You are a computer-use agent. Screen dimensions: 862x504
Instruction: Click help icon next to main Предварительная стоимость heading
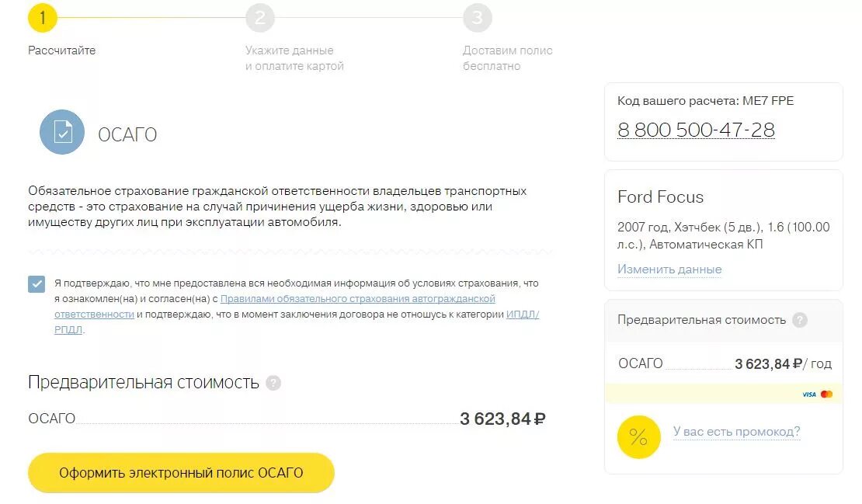pyautogui.click(x=273, y=383)
